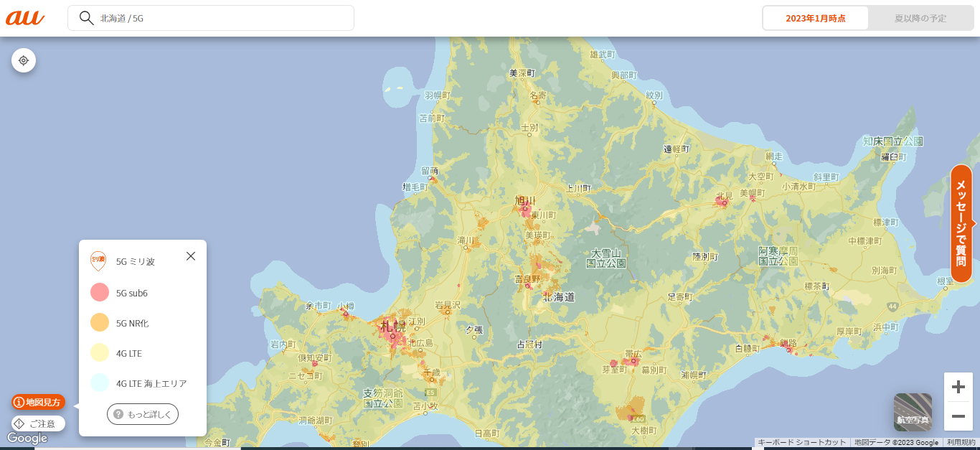Click the orange 5G NR化 color swatch
The width and height of the screenshot is (980, 450).
pyautogui.click(x=100, y=322)
